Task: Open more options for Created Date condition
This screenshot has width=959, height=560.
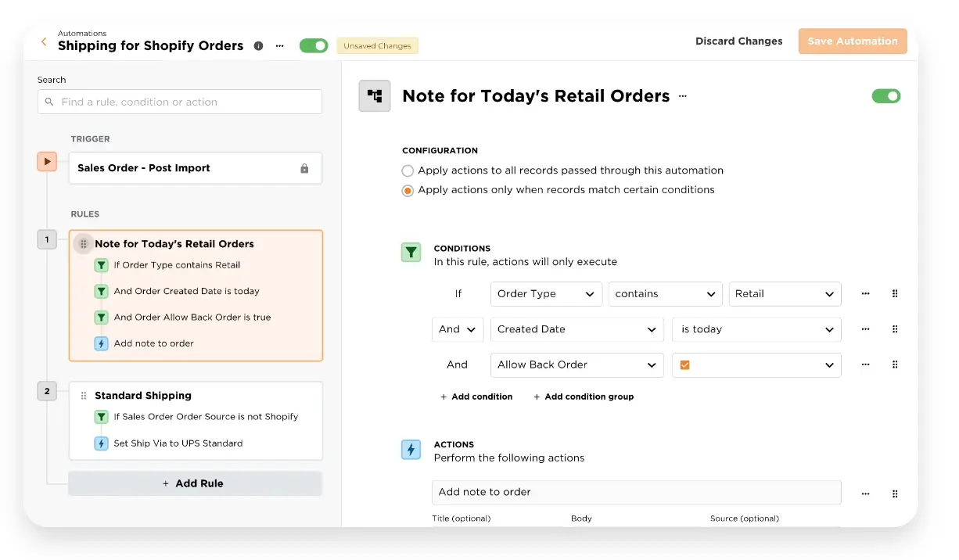Action: click(865, 329)
